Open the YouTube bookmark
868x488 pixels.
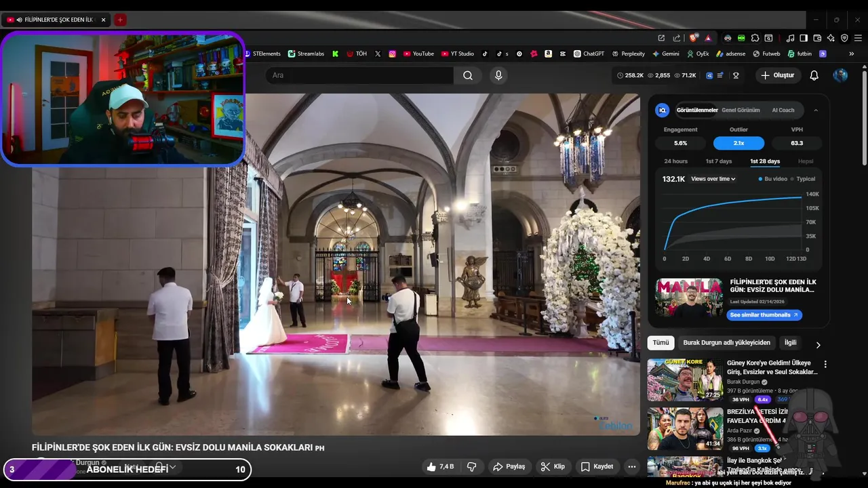pos(418,54)
